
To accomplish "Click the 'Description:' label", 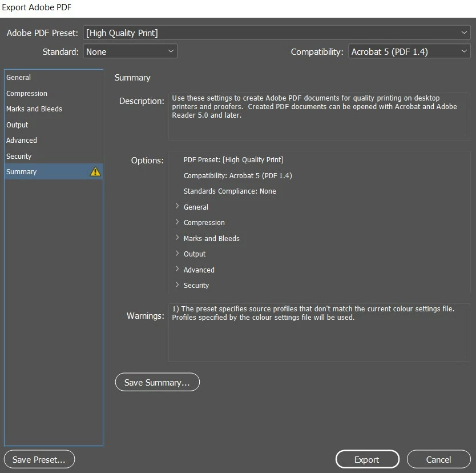I will point(142,101).
